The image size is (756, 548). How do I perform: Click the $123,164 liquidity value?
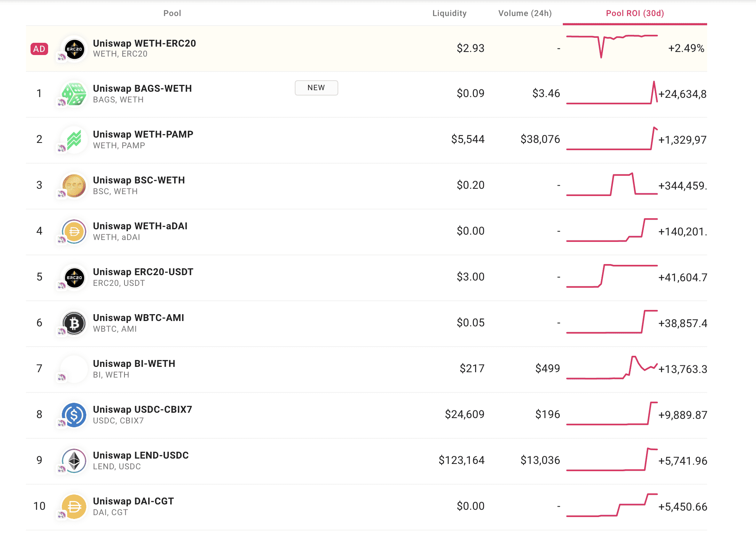pyautogui.click(x=462, y=460)
